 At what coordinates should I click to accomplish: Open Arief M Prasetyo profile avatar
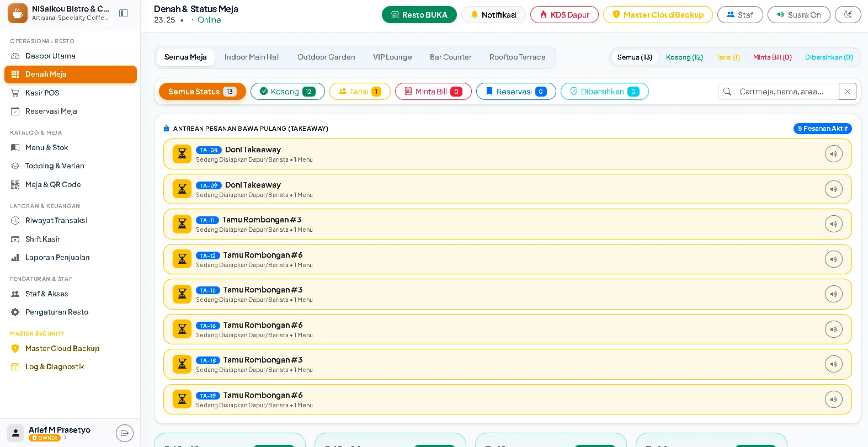[15, 433]
